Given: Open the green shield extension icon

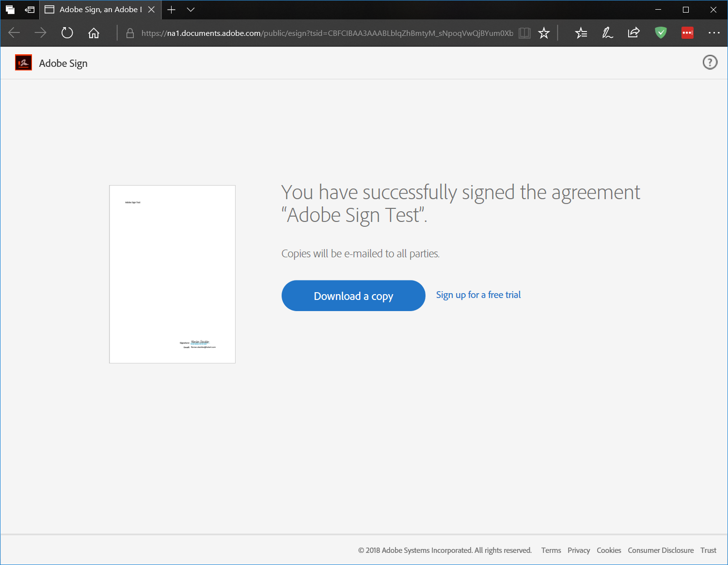Looking at the screenshot, I should click(661, 32).
